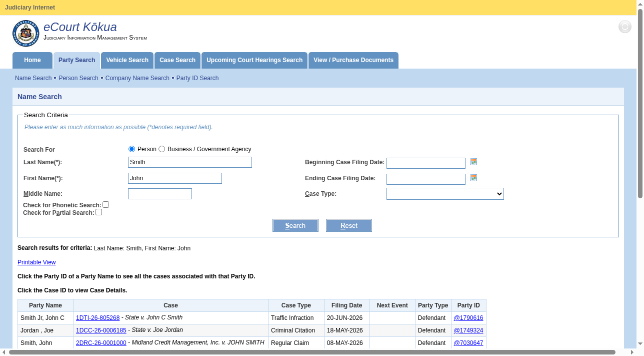Click the Last Name input field

tap(190, 162)
